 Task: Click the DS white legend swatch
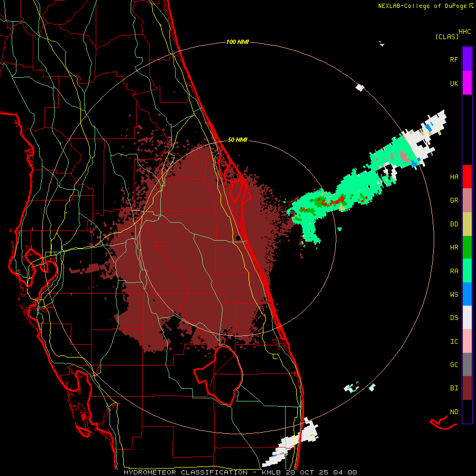point(467,317)
